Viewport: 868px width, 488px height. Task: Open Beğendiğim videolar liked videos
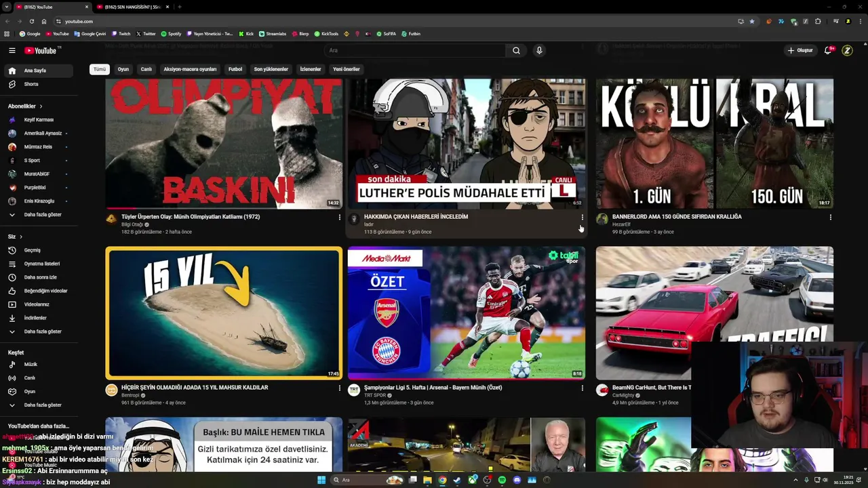coord(38,291)
